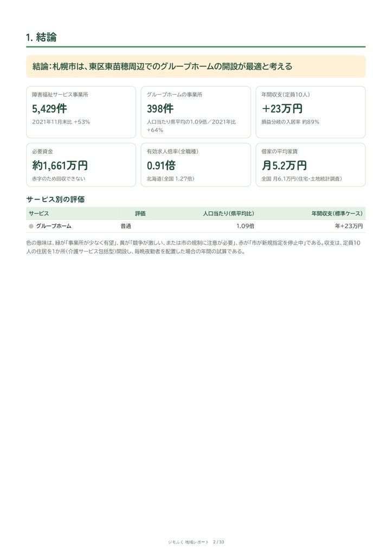
Task: Click the '1.09倍' table cell
Action: pos(245,226)
